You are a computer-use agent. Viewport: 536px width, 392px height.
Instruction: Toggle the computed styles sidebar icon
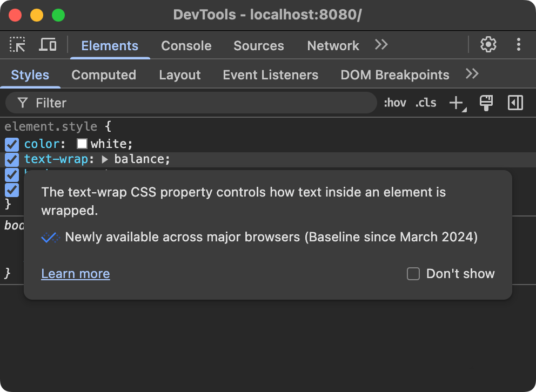[x=514, y=103]
